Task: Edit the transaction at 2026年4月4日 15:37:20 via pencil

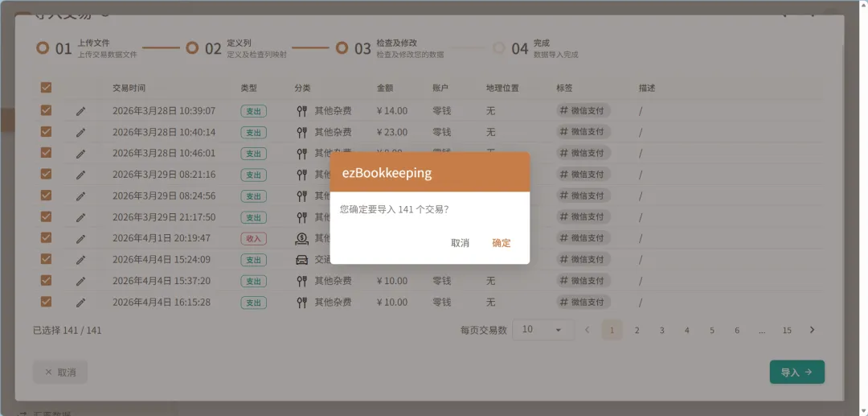Action: (81, 281)
